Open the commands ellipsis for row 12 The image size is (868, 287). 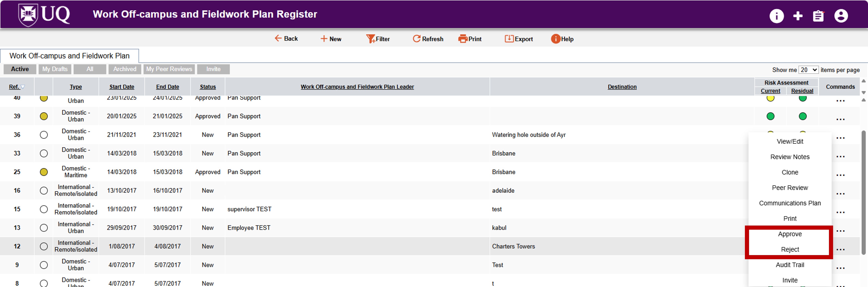click(x=840, y=250)
